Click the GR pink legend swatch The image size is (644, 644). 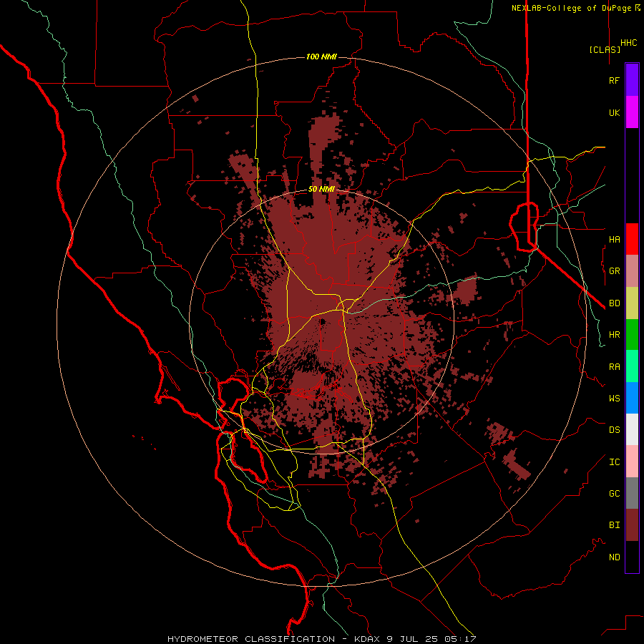click(632, 271)
